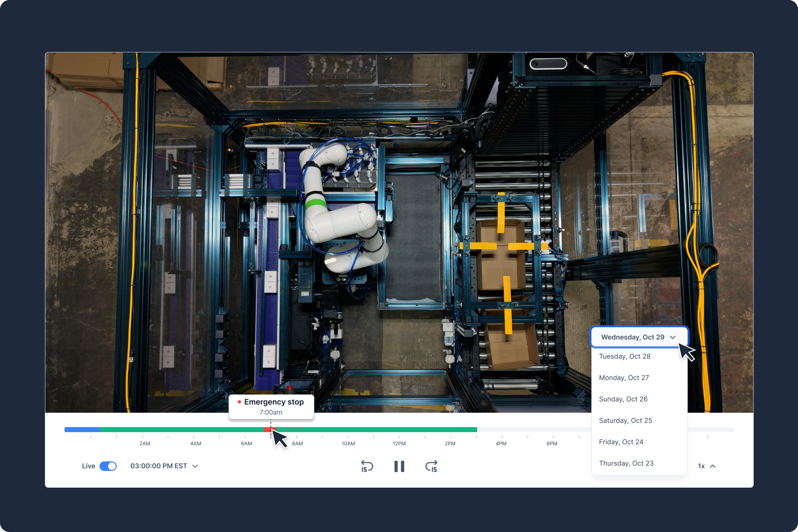Image resolution: width=798 pixels, height=532 pixels.
Task: Jump to 2AM label on timeline
Action: pyautogui.click(x=145, y=443)
